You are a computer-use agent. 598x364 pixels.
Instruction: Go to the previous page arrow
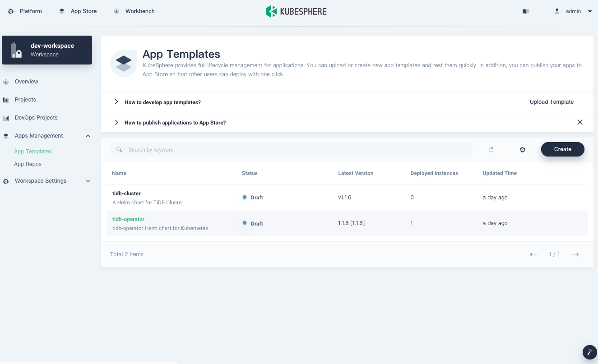pos(533,254)
